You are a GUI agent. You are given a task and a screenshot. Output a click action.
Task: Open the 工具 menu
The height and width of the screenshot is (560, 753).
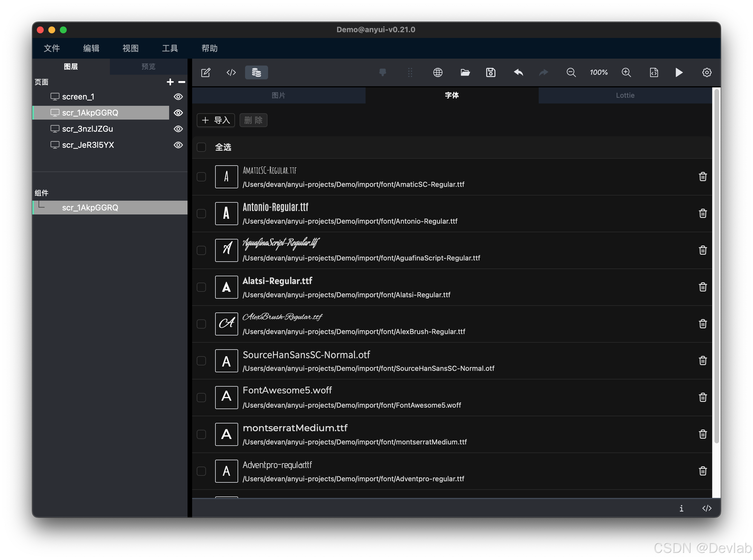point(170,48)
